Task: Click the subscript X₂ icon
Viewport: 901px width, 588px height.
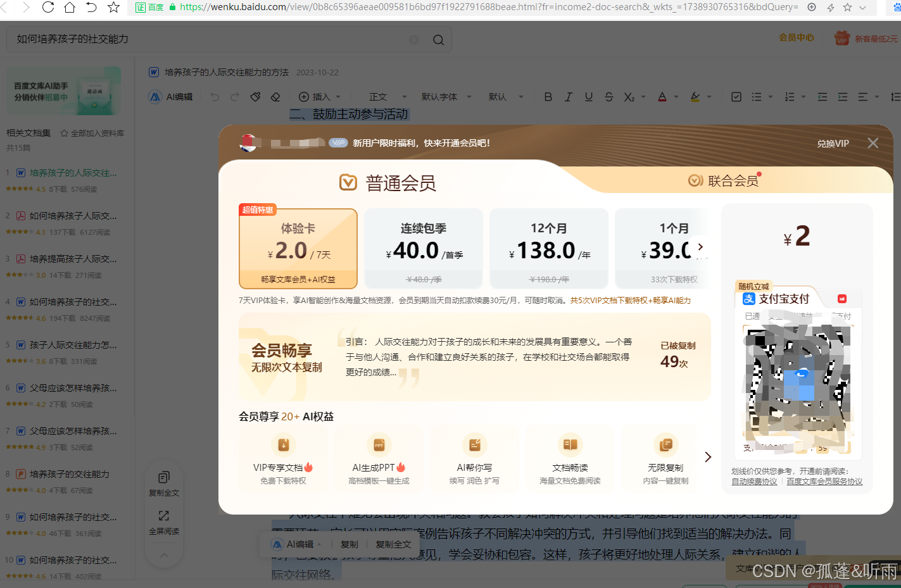Action: pyautogui.click(x=629, y=97)
